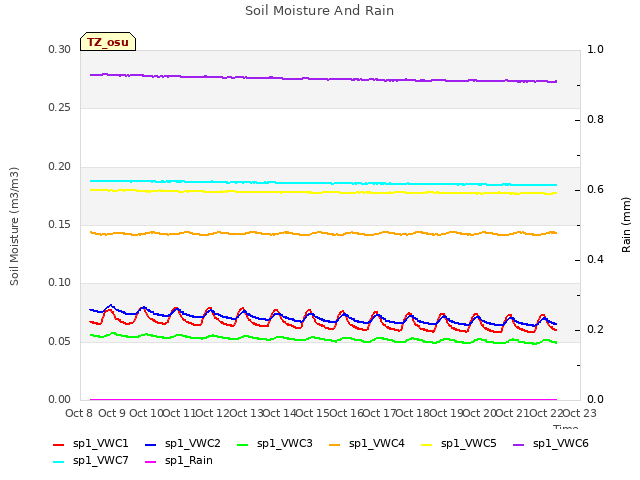Click the Oct 23 x-axis tick label
The height and width of the screenshot is (480, 640).
tap(580, 413)
